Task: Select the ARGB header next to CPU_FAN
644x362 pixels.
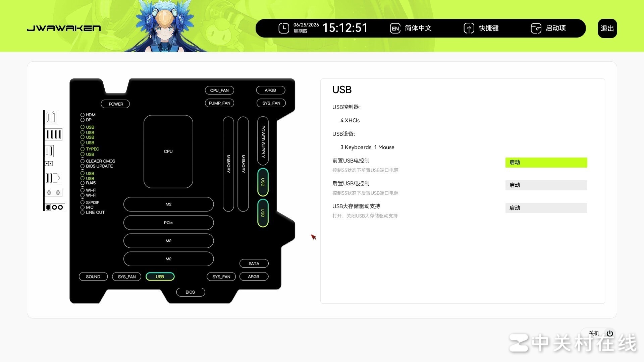Action: pyautogui.click(x=270, y=90)
